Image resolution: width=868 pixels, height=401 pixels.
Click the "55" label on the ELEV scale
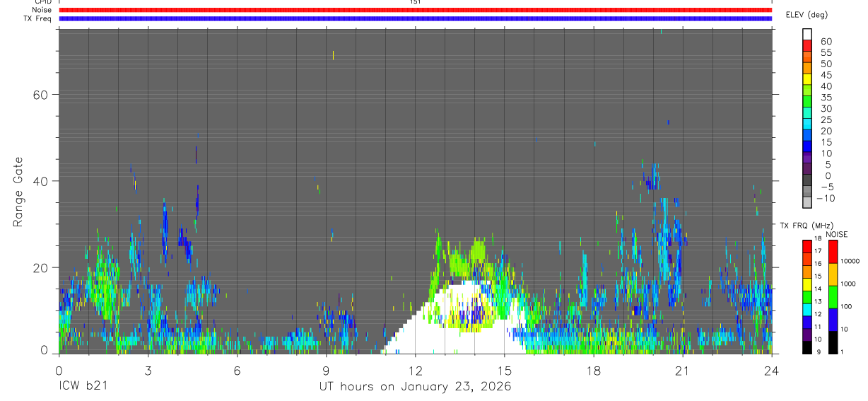point(826,52)
